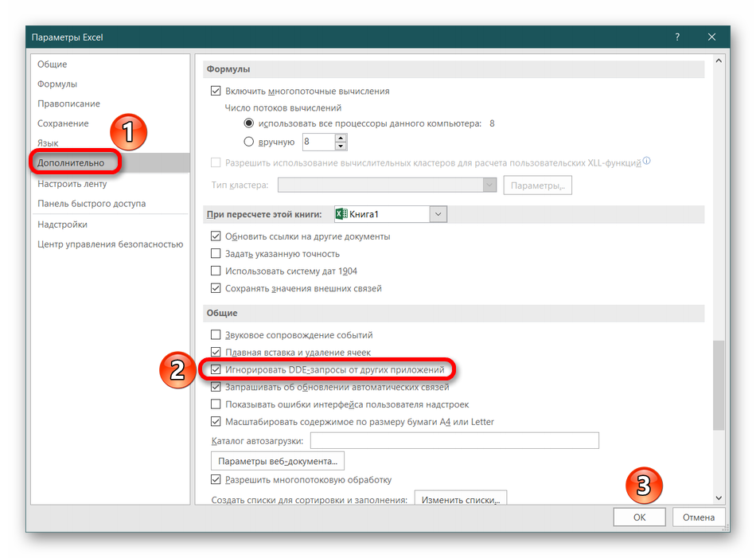
Task: Open the Общие category
Action: pos(52,64)
